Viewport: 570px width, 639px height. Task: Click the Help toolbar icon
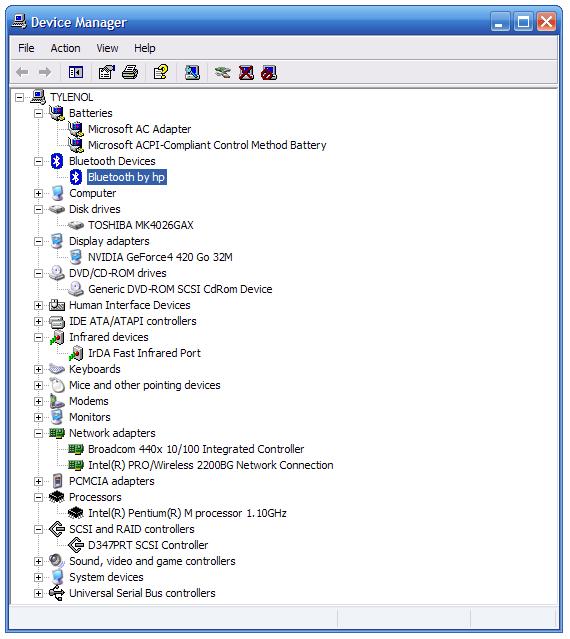click(161, 73)
